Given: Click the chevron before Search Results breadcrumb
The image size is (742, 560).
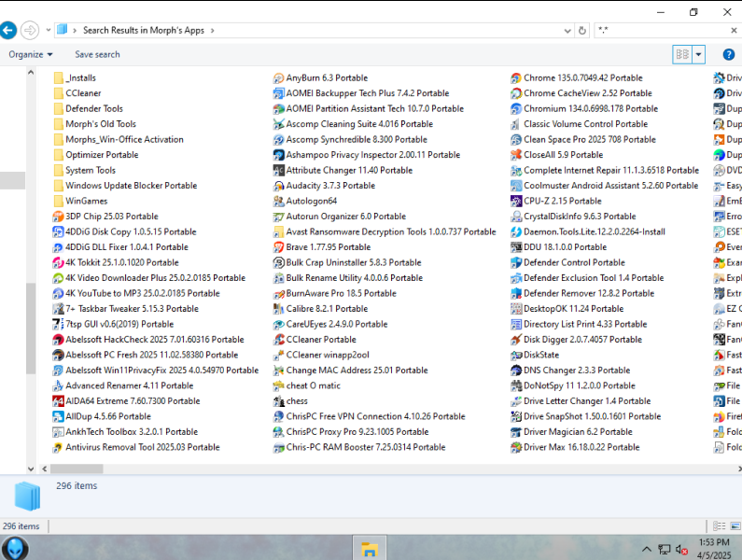Looking at the screenshot, I should (x=75, y=31).
